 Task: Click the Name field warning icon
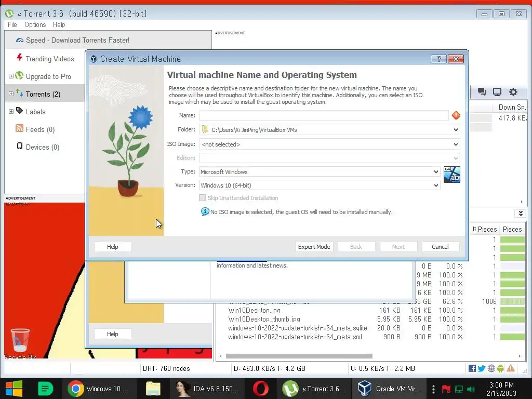(x=456, y=115)
